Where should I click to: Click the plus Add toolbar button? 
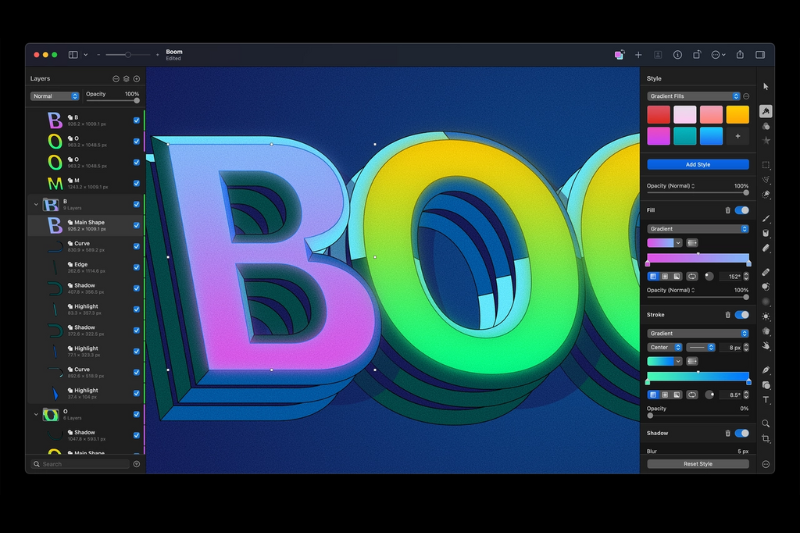(638, 55)
